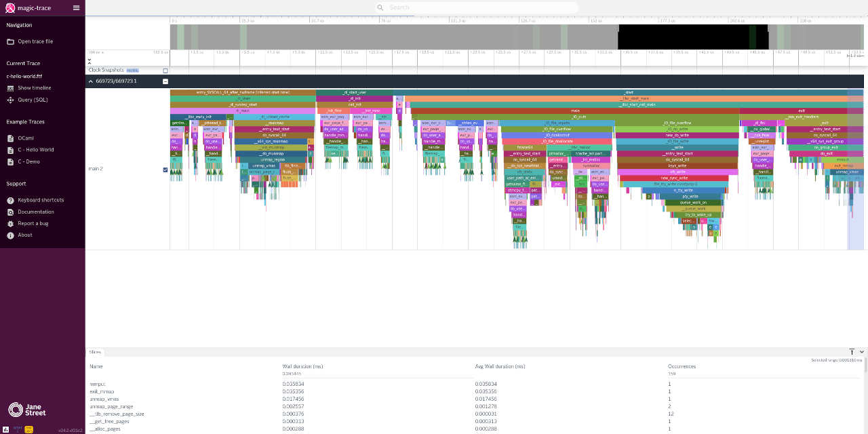The image size is (868, 434).
Task: Click the Keyboard shortcuts help icon
Action: coord(10,200)
